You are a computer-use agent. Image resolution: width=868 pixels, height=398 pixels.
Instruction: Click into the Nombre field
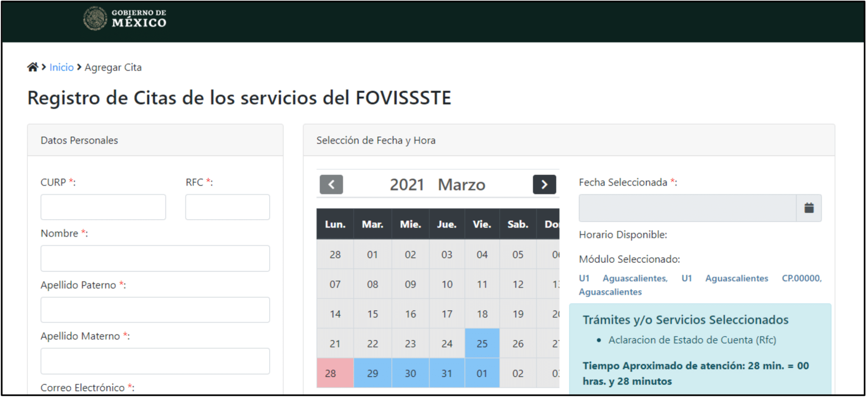tap(155, 258)
